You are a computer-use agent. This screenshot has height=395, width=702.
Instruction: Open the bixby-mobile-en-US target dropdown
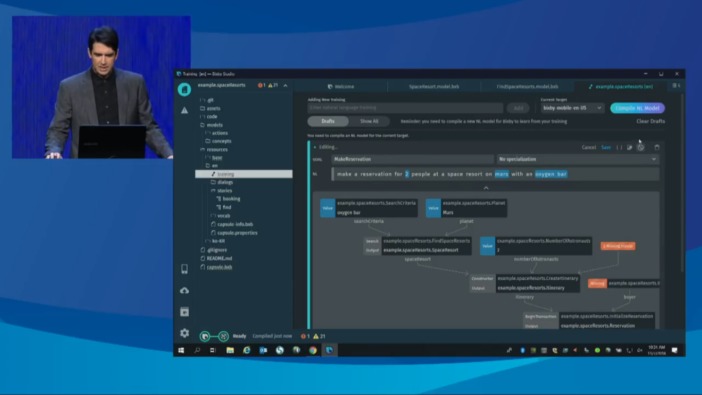pos(572,108)
